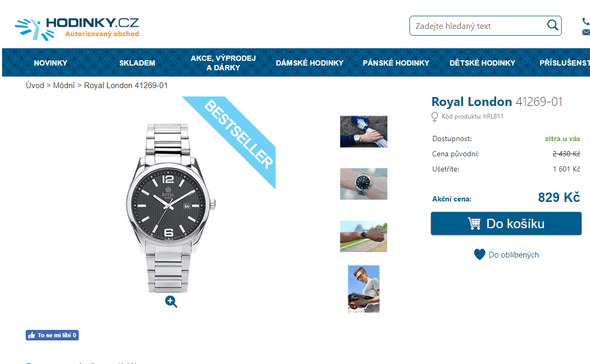Click the heart favorites icon
590x364 pixels.
click(479, 254)
